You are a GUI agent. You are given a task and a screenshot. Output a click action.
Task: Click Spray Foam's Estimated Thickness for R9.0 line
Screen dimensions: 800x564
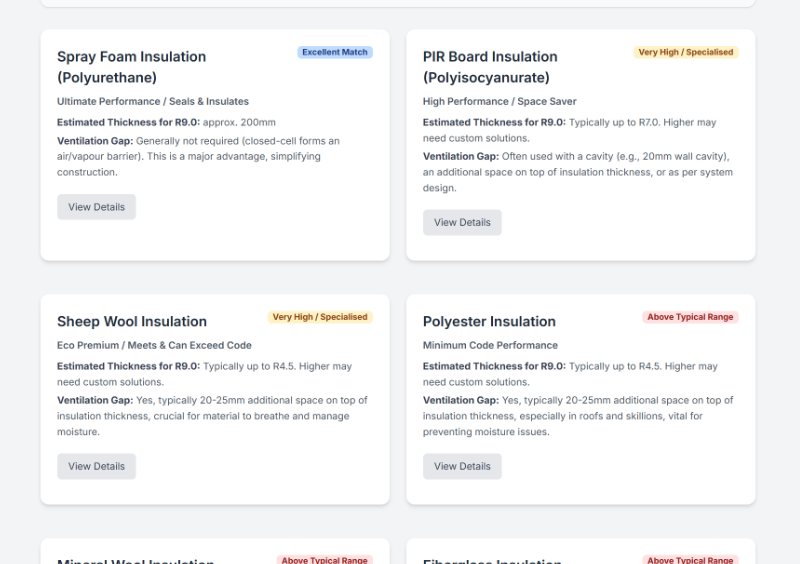click(166, 122)
